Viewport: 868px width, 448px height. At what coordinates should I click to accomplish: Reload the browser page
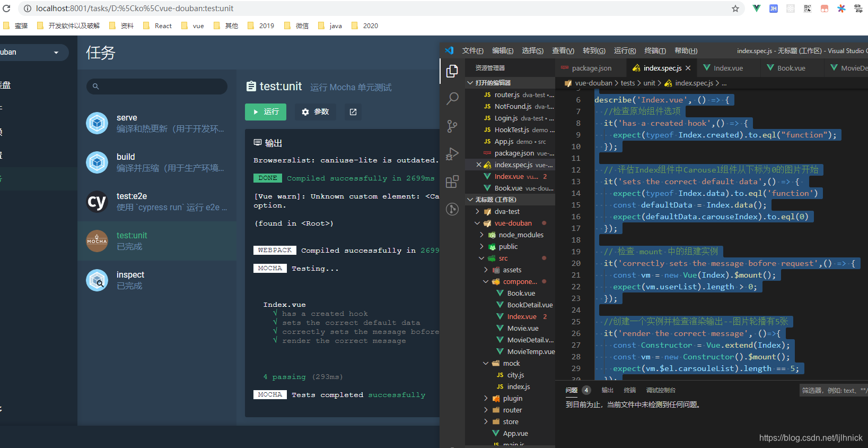[x=6, y=8]
